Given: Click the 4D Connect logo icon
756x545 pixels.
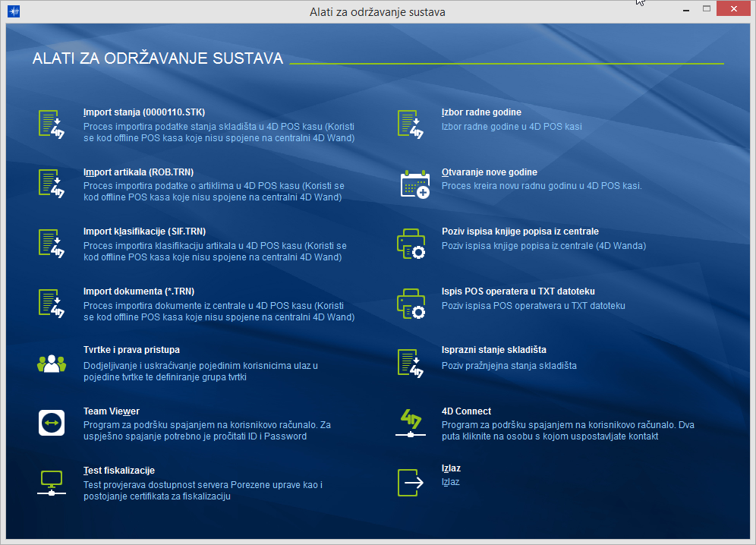Looking at the screenshot, I should click(411, 424).
